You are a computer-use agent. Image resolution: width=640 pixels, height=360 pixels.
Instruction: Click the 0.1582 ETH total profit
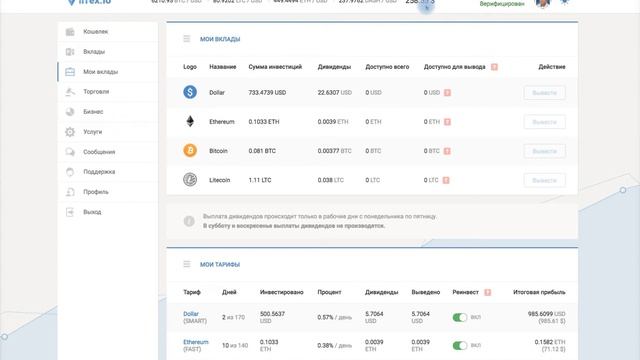(550, 342)
